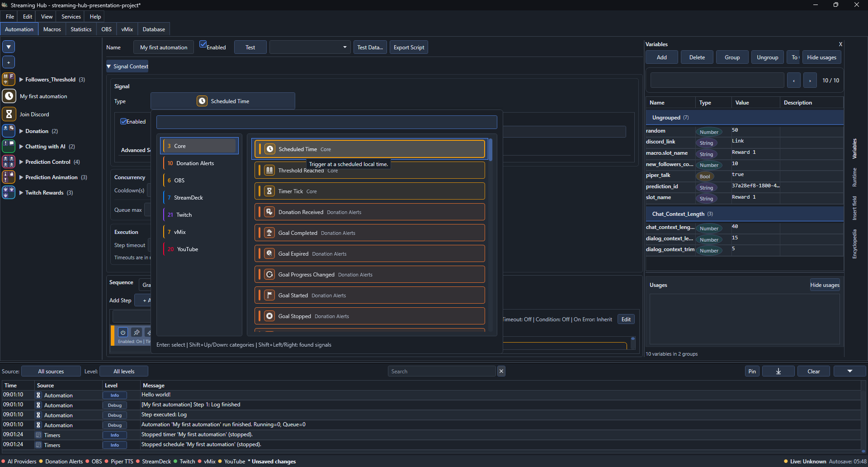Click the add automation plus icon in sidebar
The image size is (868, 467).
9,62
